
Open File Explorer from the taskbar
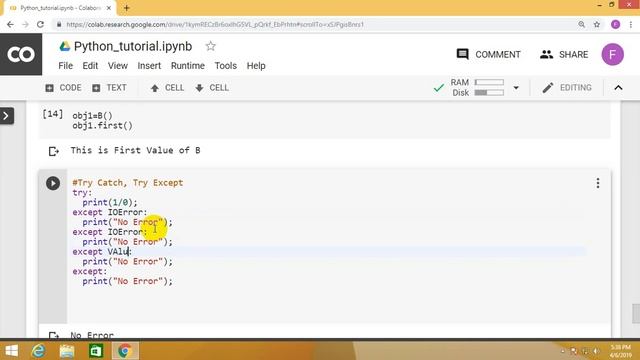[x=67, y=351]
